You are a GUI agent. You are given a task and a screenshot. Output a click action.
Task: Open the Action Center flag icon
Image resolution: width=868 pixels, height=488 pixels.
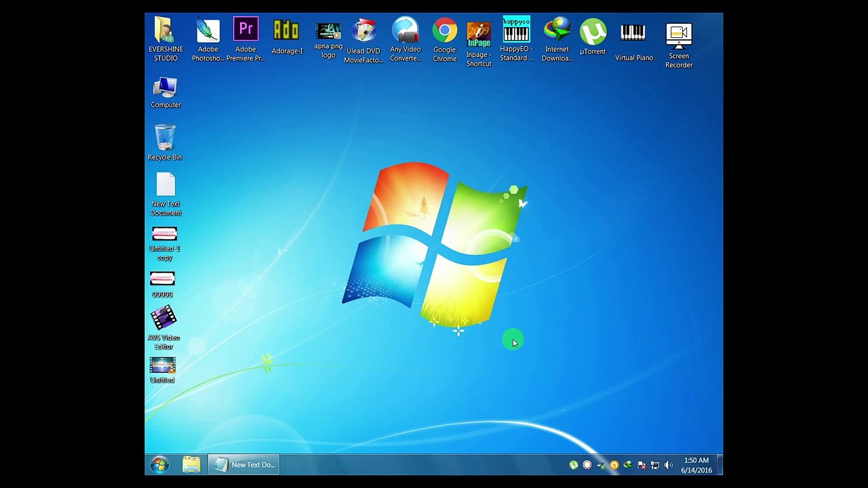(642, 466)
